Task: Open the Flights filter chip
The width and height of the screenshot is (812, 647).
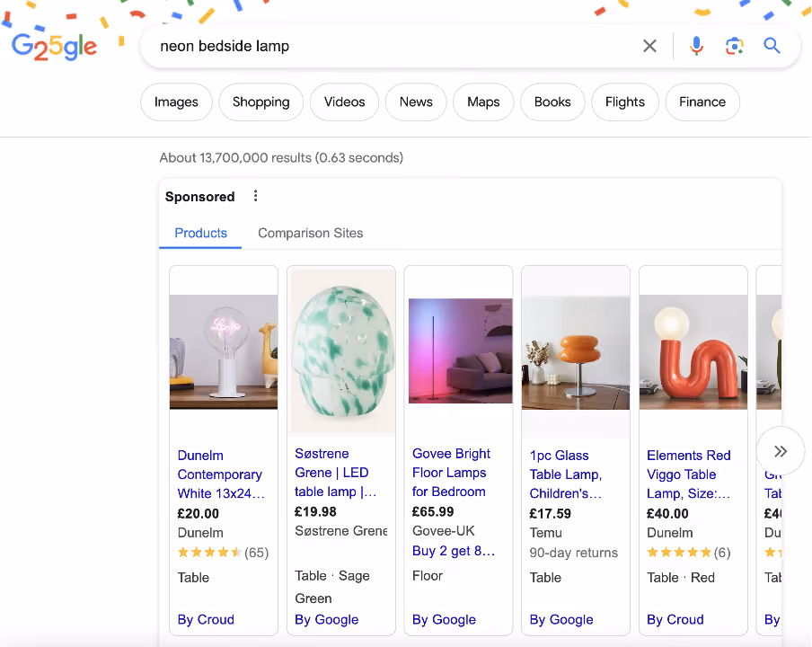Action: click(x=625, y=102)
